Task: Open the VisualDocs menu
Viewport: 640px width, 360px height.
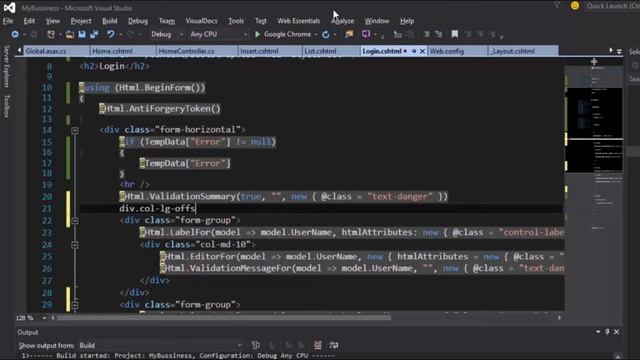Action: coord(201,21)
